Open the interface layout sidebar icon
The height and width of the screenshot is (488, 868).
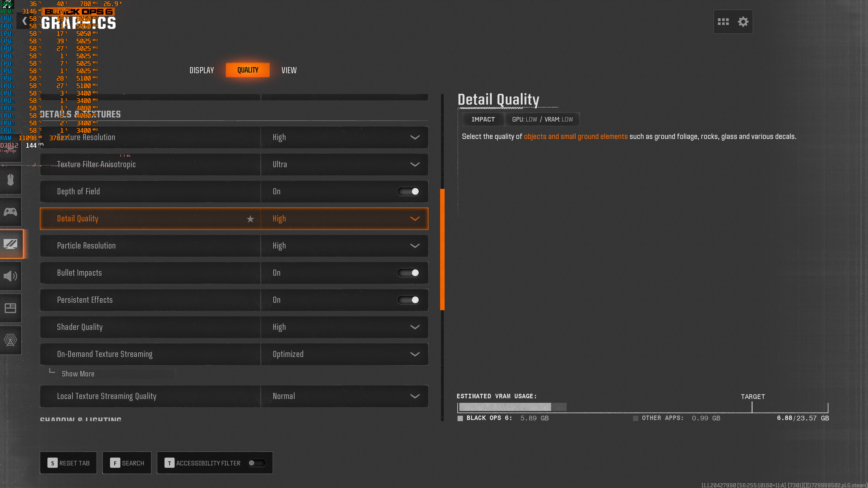pyautogui.click(x=10, y=308)
